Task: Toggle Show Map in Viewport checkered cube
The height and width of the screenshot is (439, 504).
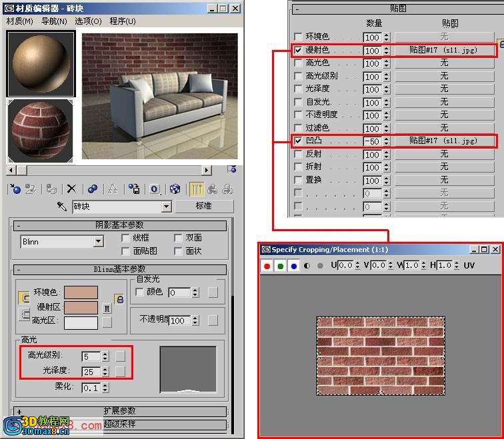Action: click(175, 189)
